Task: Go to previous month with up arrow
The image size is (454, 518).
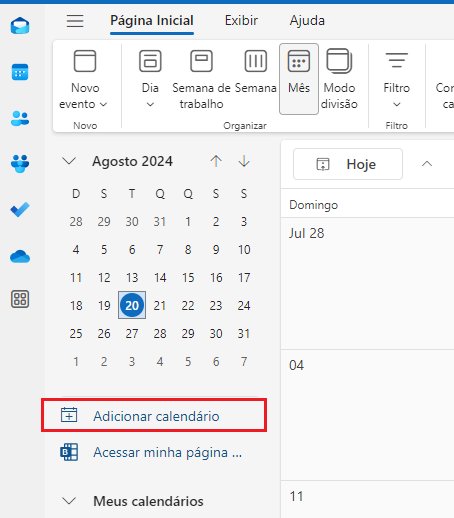Action: click(216, 161)
